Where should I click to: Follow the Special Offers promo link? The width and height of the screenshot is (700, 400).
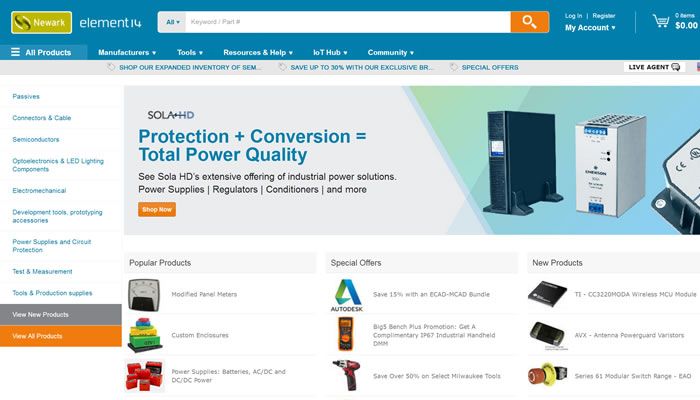click(490, 67)
